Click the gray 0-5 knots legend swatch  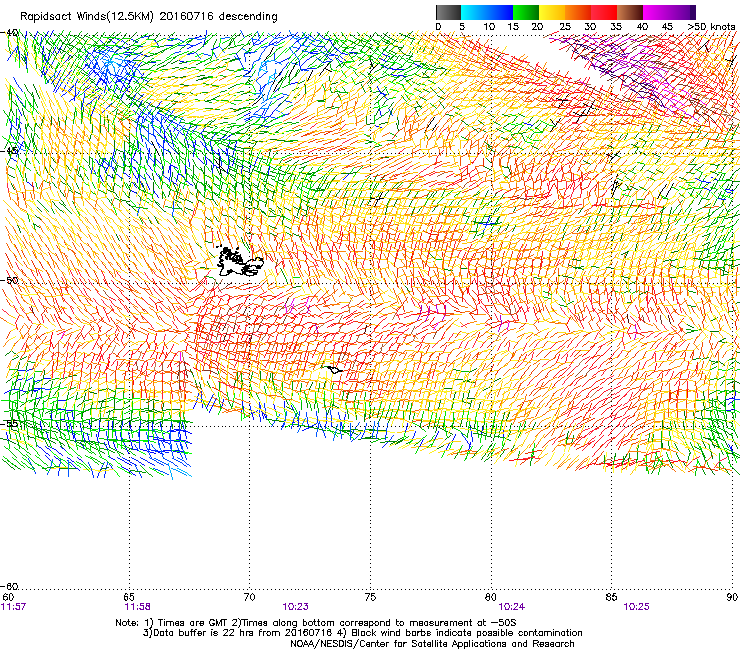[448, 12]
